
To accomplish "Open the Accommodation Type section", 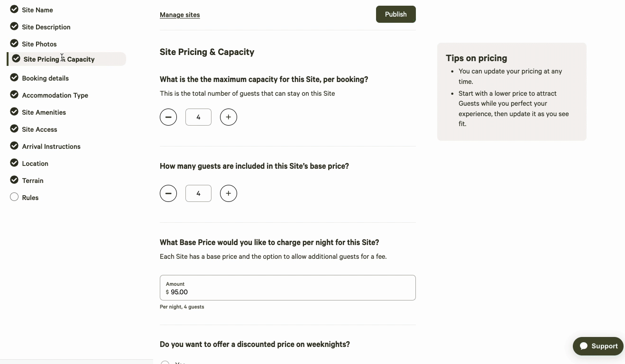I will (x=55, y=95).
